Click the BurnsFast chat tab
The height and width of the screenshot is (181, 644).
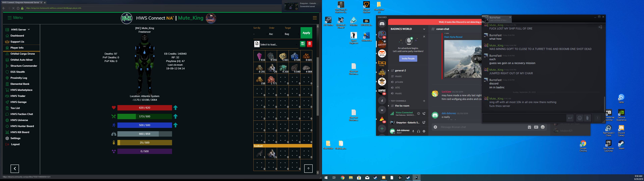(x=496, y=19)
